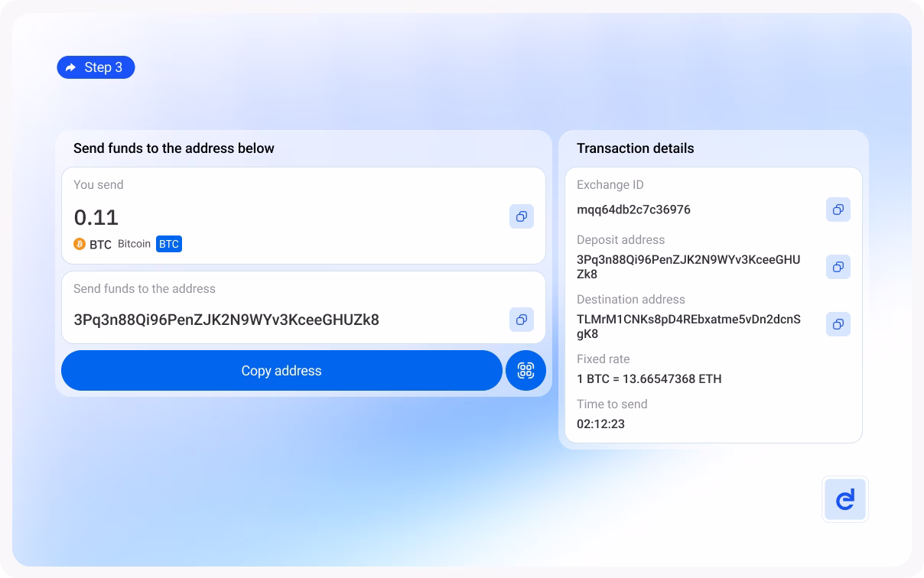Copy the Exchange ID value
Viewport: 924px width, 578px height.
coord(838,209)
